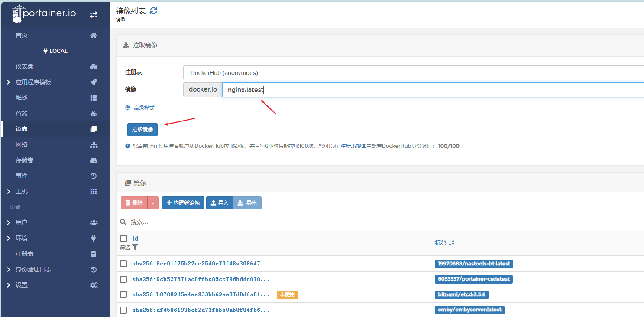Sort by 标签 using the sort arrows icon

coord(452,243)
